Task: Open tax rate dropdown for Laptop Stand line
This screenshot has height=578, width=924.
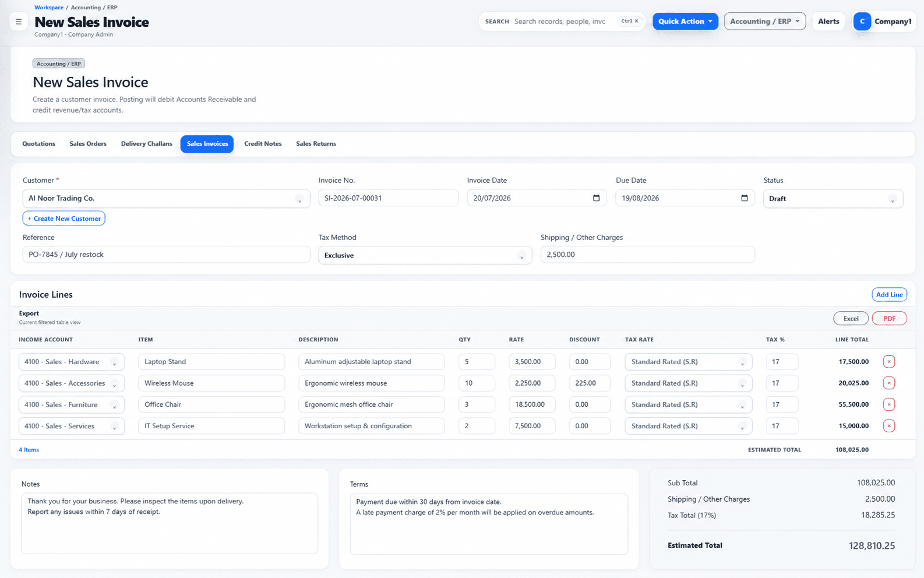Action: pos(689,362)
